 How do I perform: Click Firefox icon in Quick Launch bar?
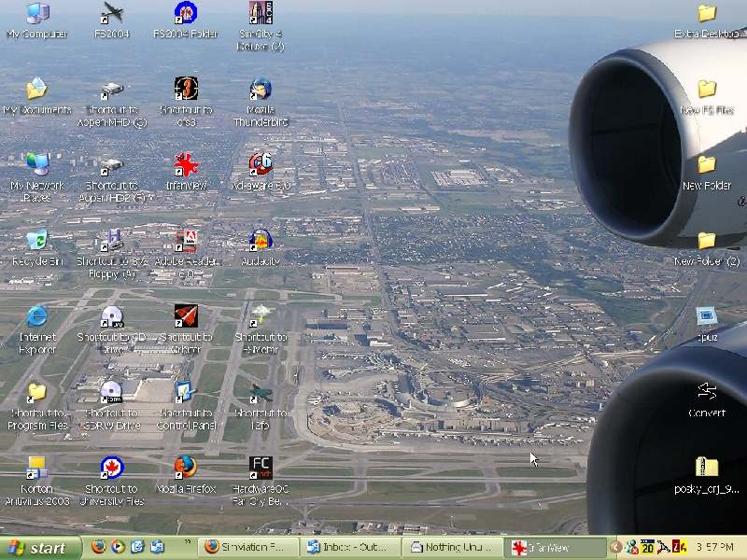tap(98, 548)
